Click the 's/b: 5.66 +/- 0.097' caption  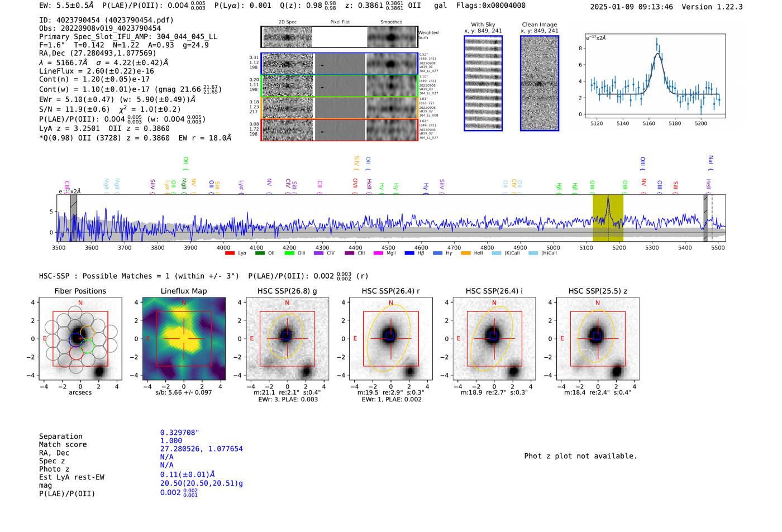(184, 392)
